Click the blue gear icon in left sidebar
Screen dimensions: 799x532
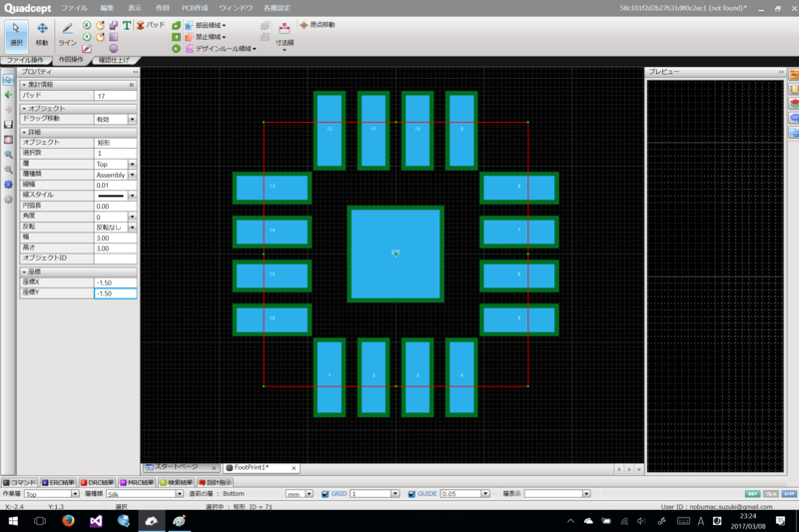coord(8,185)
